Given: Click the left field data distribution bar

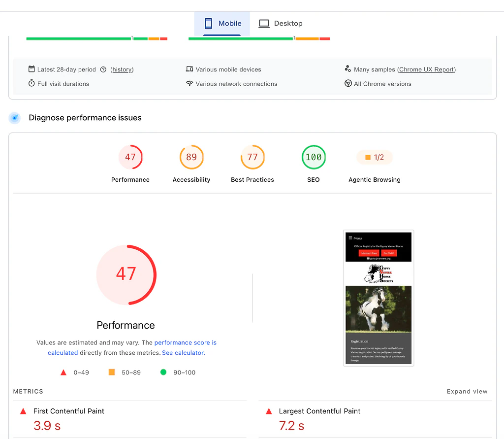Looking at the screenshot, I should coord(97,38).
